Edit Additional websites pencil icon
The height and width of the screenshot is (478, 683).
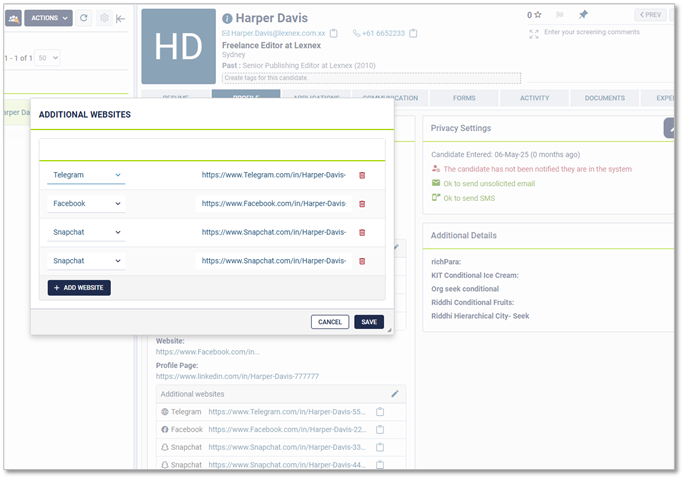(395, 394)
